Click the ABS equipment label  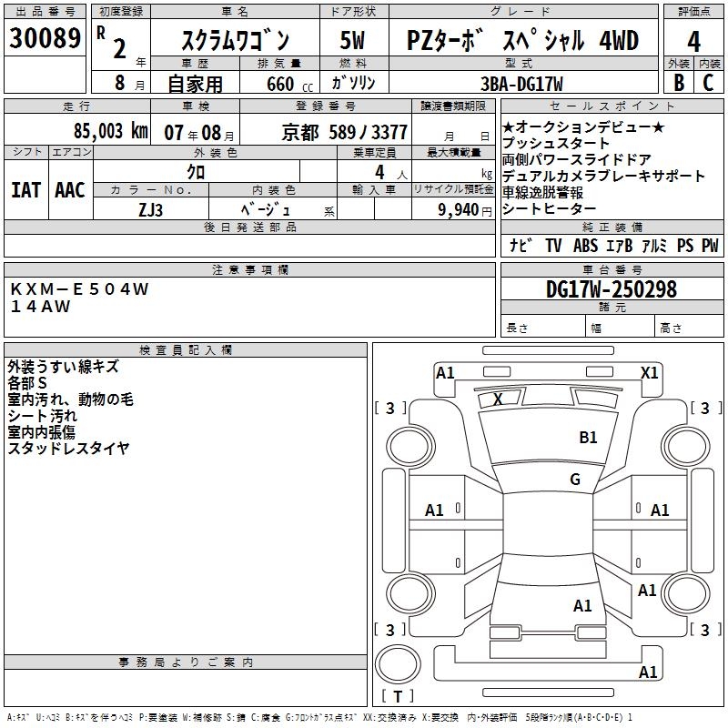(585, 246)
